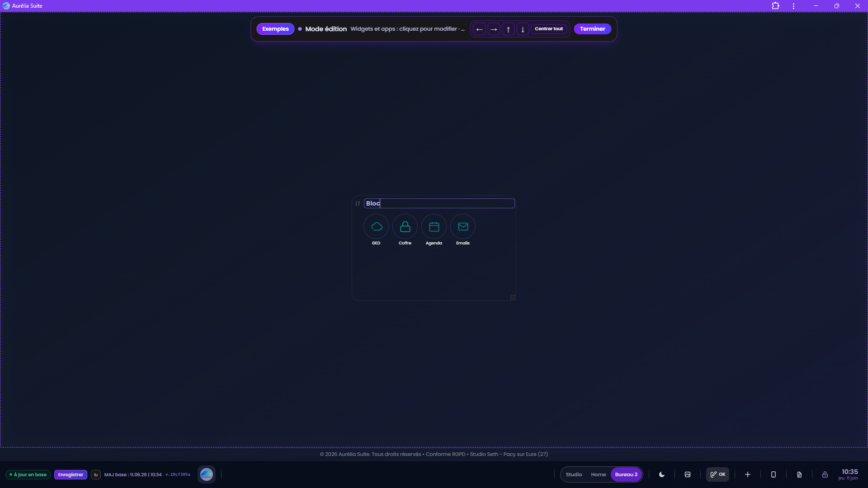
Task: Click the Mode édition label
Action: (x=326, y=29)
